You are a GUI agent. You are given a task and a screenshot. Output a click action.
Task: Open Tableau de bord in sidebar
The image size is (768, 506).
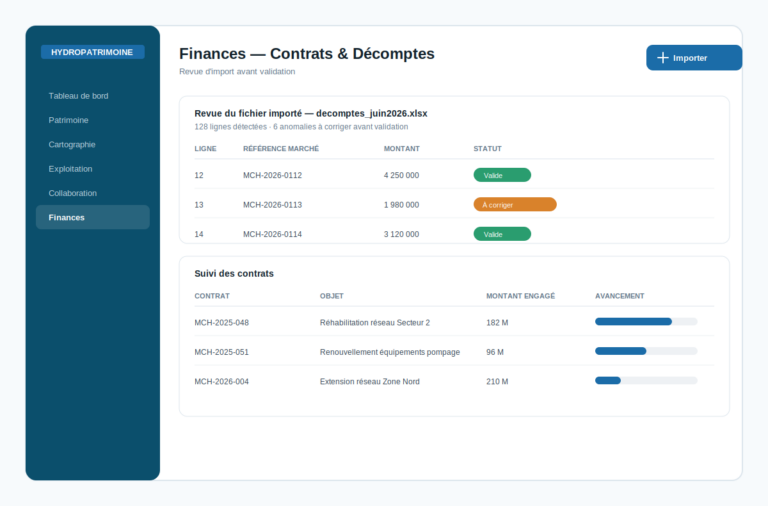(x=78, y=96)
